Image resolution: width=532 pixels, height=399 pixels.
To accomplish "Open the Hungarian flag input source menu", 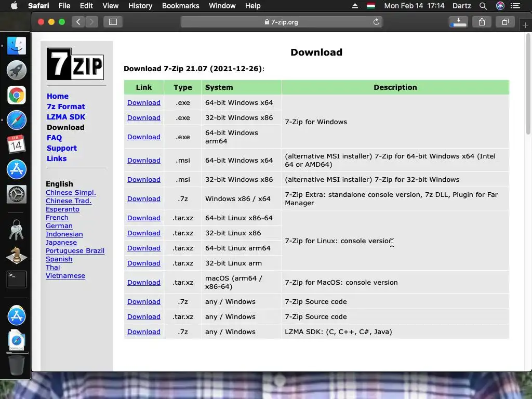I will tap(371, 6).
